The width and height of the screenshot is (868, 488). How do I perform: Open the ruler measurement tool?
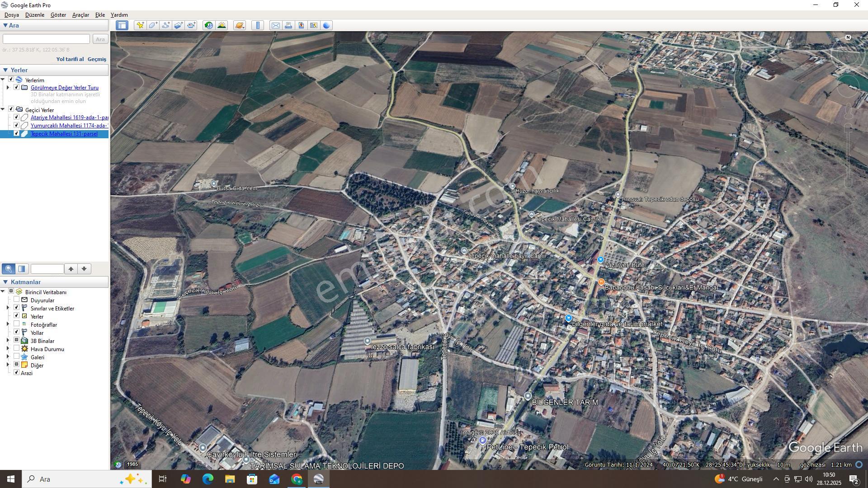[x=258, y=25]
